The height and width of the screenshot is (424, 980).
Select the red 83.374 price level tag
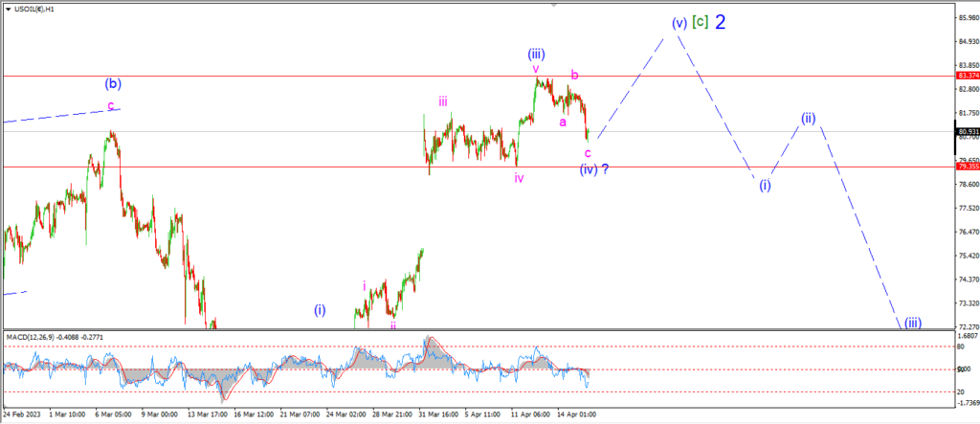click(x=967, y=75)
